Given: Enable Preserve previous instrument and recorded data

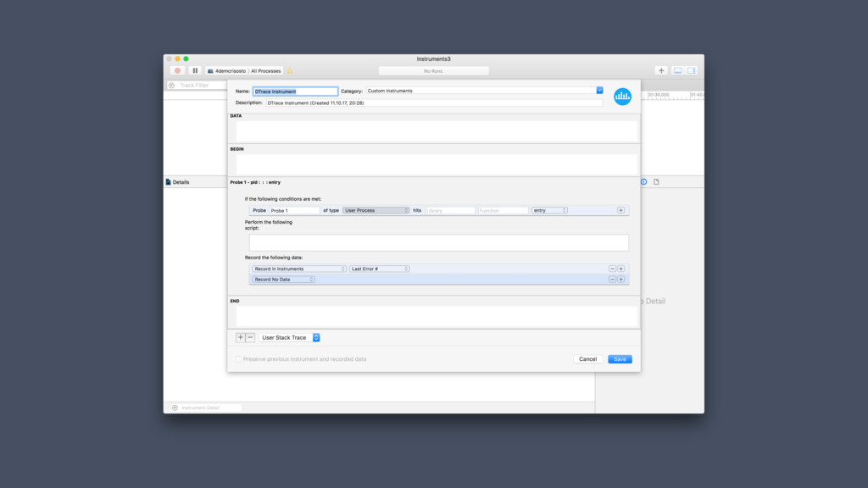Looking at the screenshot, I should (238, 359).
